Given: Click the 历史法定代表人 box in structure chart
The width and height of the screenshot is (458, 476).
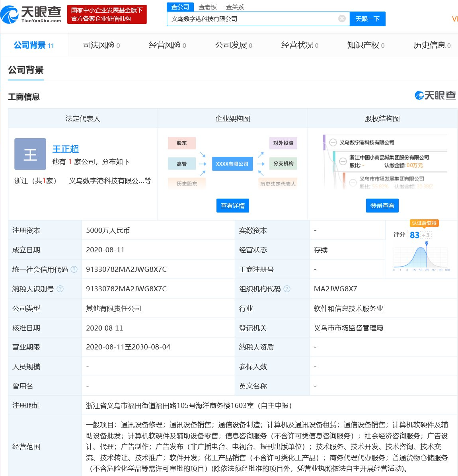Looking at the screenshot, I should pyautogui.click(x=278, y=183).
